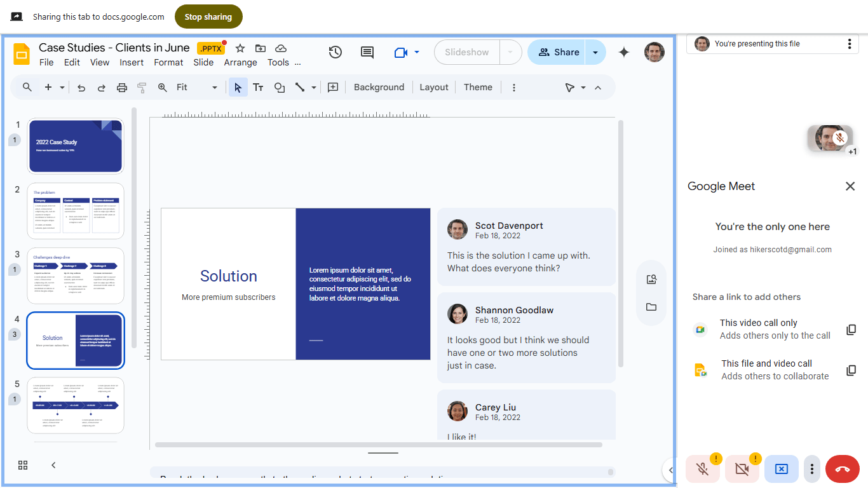868x488 pixels.
Task: Expand the Share button dropdown arrow
Action: tap(595, 52)
